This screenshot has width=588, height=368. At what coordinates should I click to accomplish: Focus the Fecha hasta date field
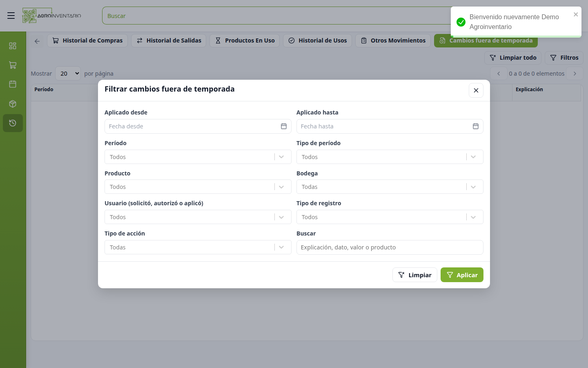pyautogui.click(x=390, y=126)
